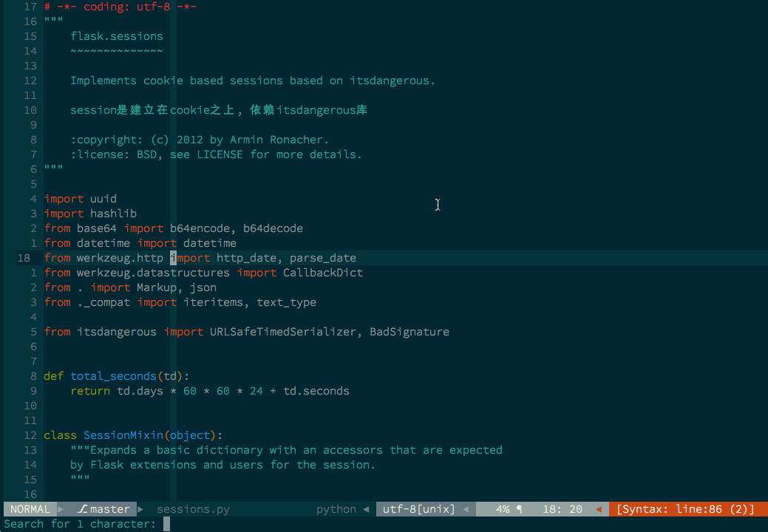Click the 4% file position indicator
Viewport: 768px width, 532px height.
tap(503, 509)
